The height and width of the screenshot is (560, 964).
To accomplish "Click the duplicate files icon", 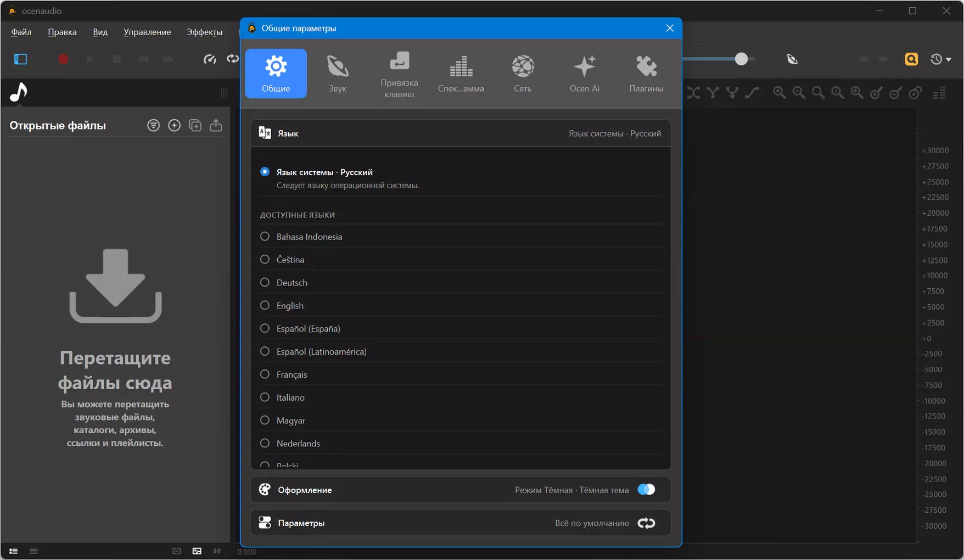I will click(195, 125).
